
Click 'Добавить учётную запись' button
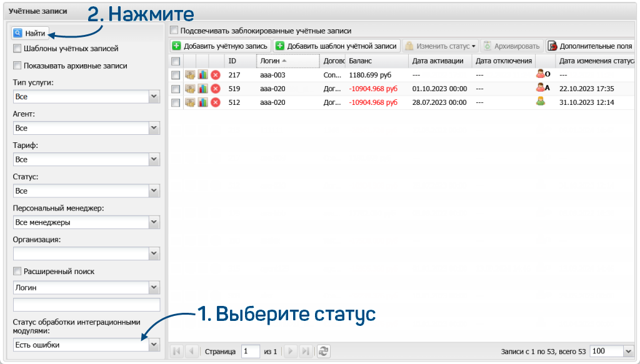[x=220, y=46]
